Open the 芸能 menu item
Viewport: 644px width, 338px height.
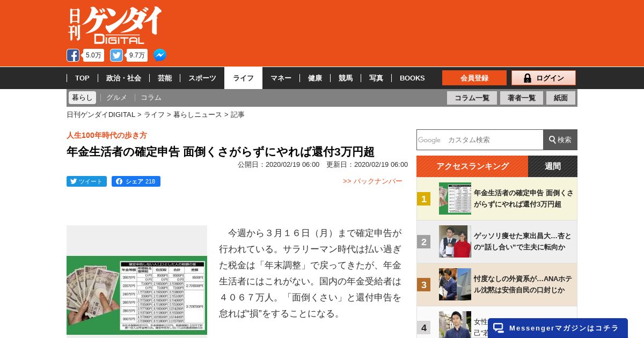point(165,78)
